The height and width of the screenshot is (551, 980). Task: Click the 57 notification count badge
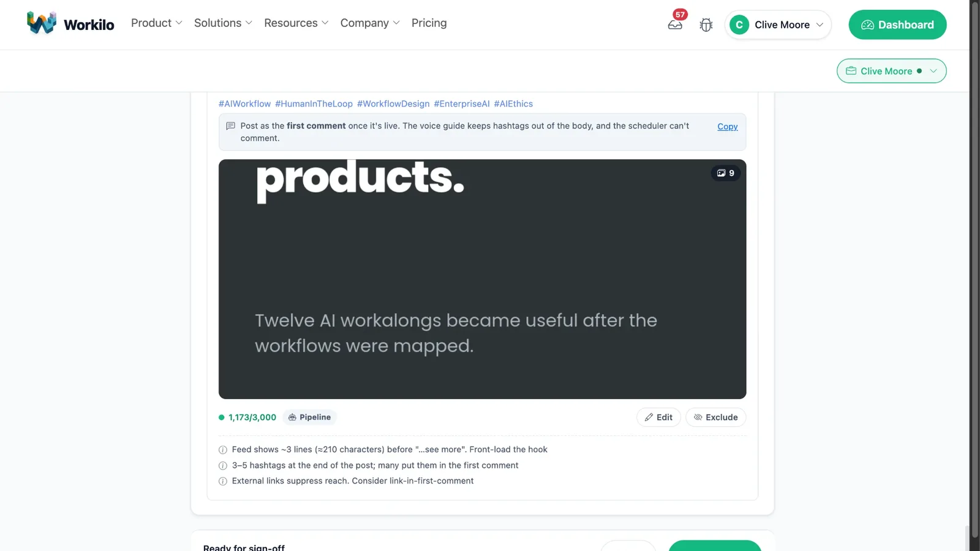pos(680,15)
